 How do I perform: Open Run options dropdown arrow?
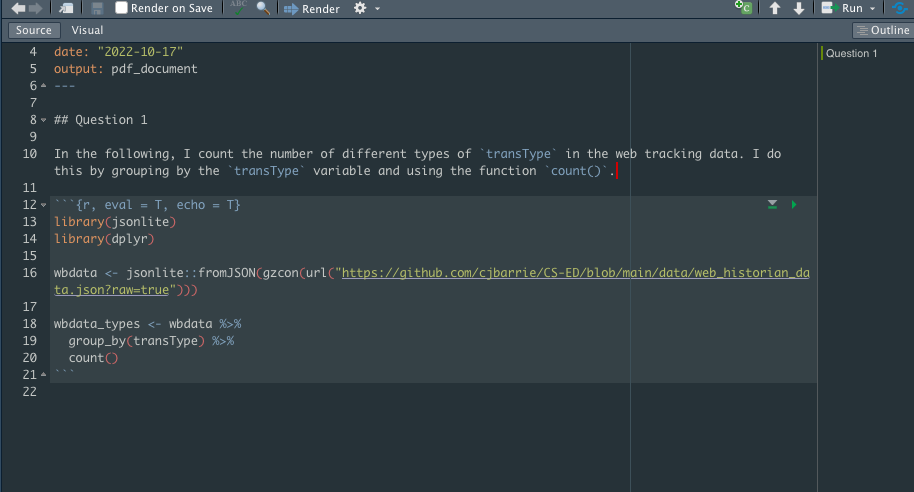tap(873, 9)
